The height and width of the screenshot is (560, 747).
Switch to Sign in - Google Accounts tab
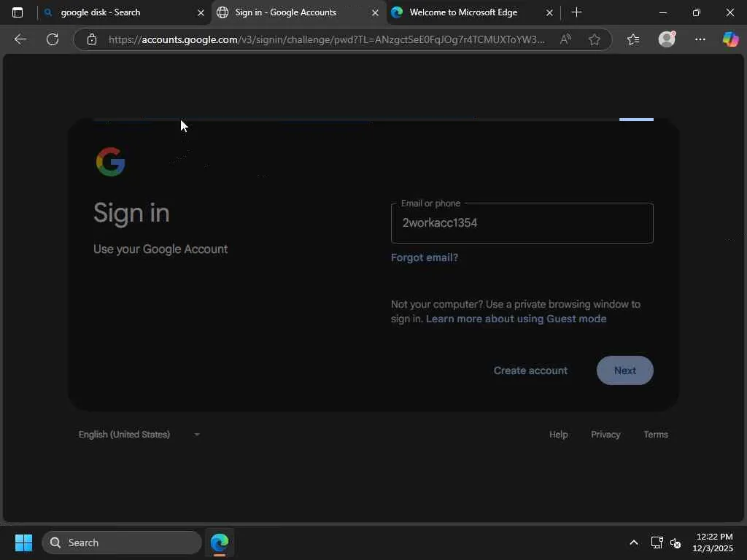click(x=298, y=13)
